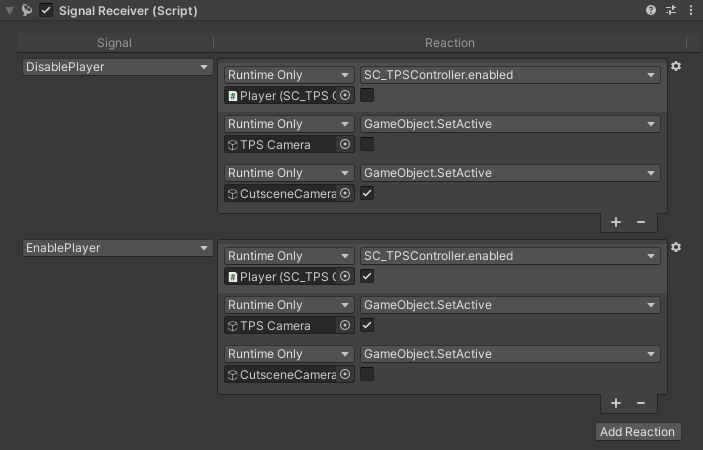Select the EnablePlayer CutsceneCamera object field
The width and height of the screenshot is (703, 450).
281,374
